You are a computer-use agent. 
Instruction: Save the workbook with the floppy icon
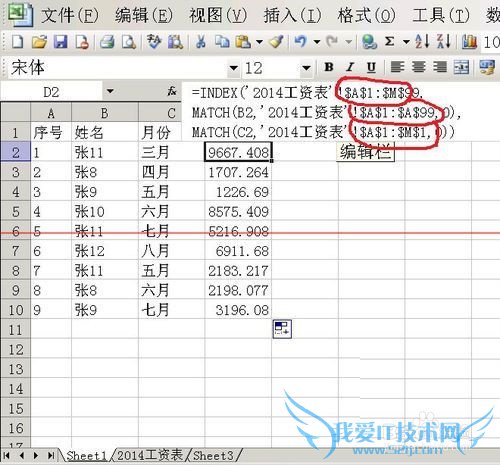pyautogui.click(x=61, y=42)
